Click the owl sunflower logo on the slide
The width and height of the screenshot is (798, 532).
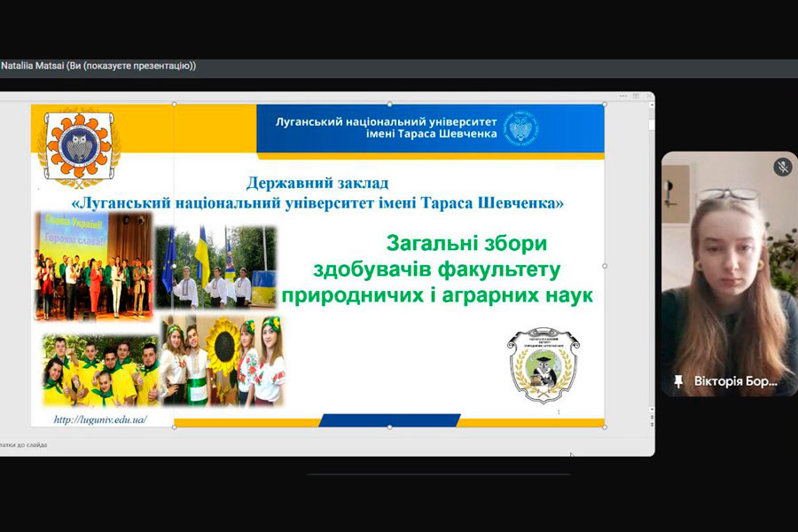[78, 145]
